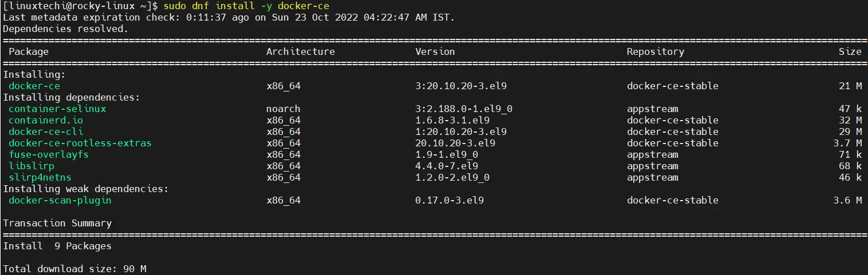Click the sudo dnf install command text

[x=246, y=6]
